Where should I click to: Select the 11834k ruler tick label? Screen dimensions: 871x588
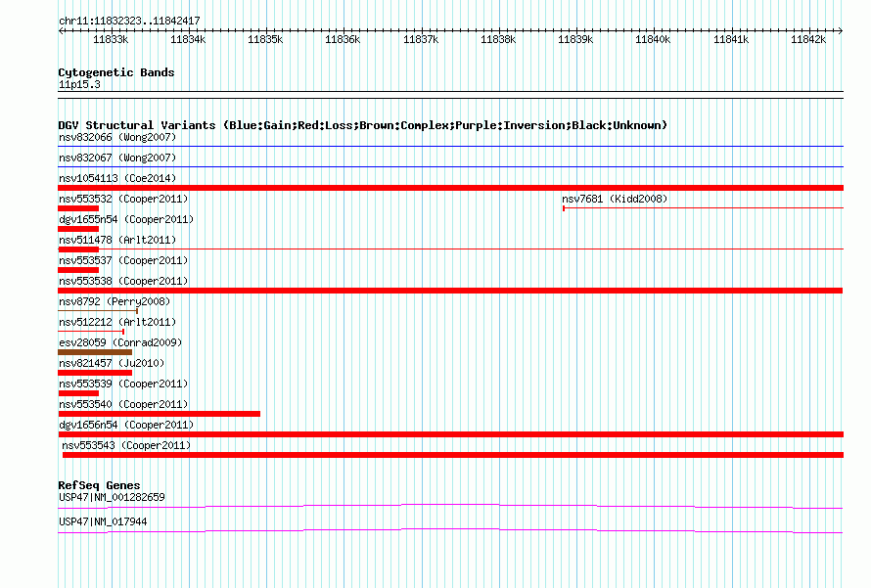(x=188, y=39)
